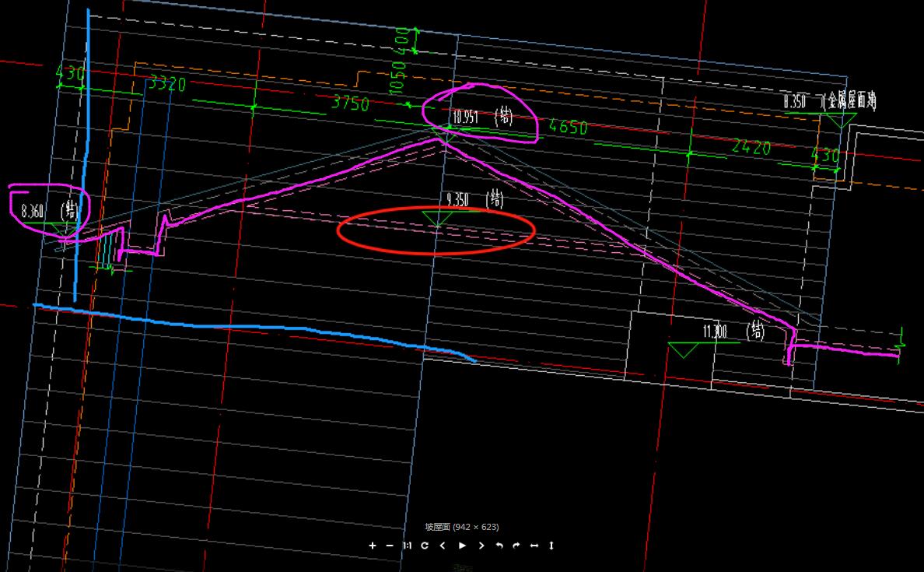This screenshot has width=924, height=572.
Task: Zoom out with the minus icon
Action: [390, 546]
